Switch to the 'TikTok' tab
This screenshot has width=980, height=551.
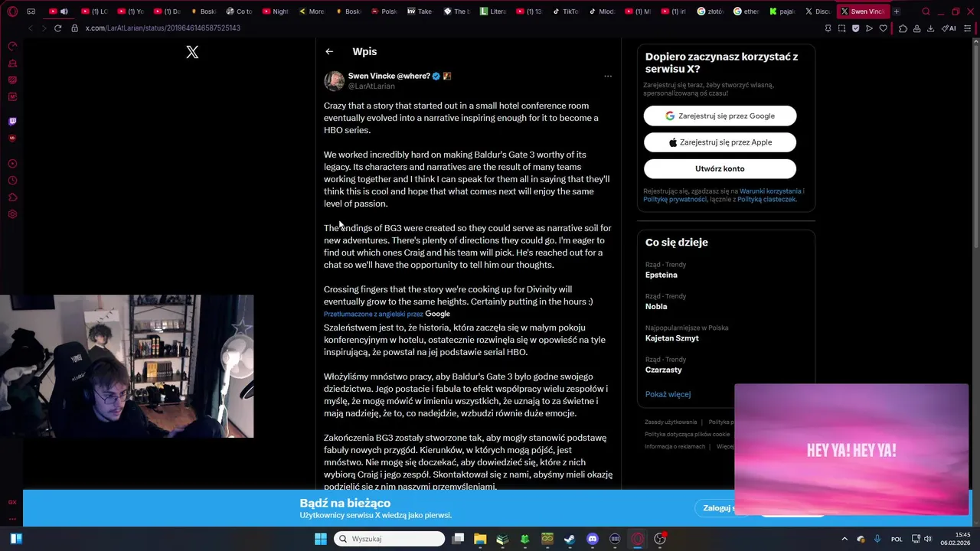click(x=565, y=11)
